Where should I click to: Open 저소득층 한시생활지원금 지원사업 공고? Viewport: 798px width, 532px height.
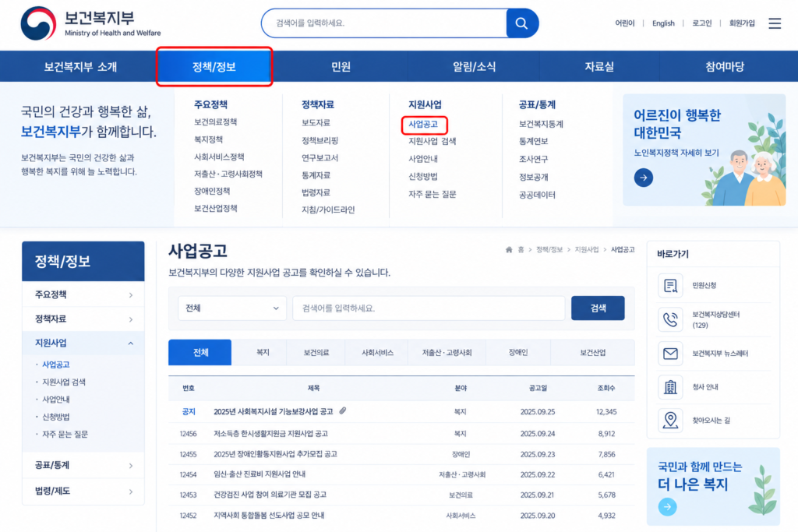270,434
